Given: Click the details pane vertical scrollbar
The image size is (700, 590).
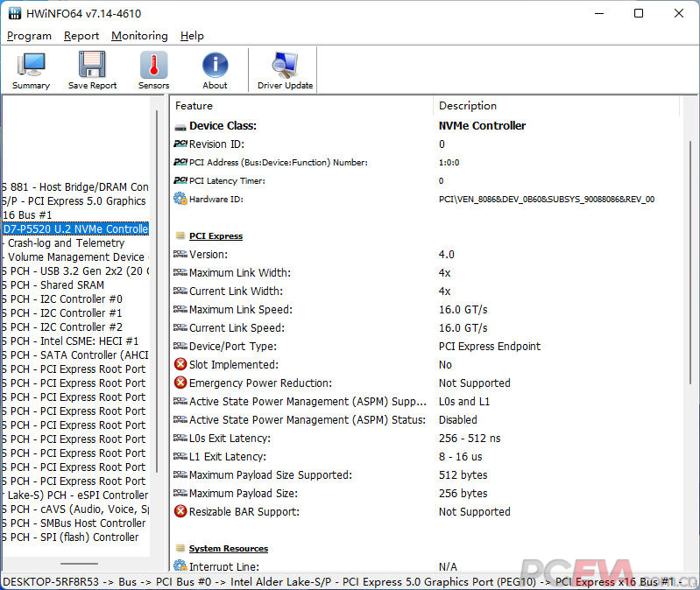Looking at the screenshot, I should tap(690, 263).
